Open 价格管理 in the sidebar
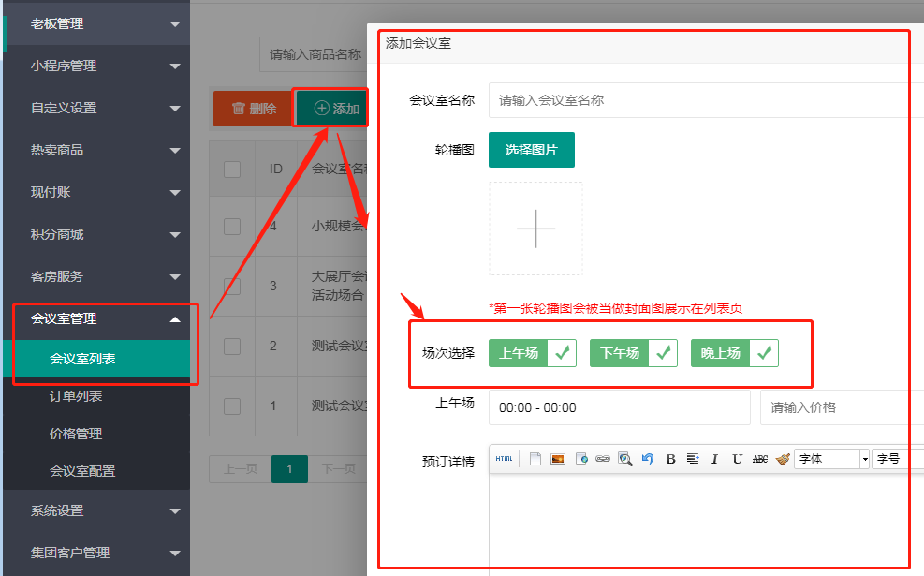The image size is (924, 576). click(76, 434)
